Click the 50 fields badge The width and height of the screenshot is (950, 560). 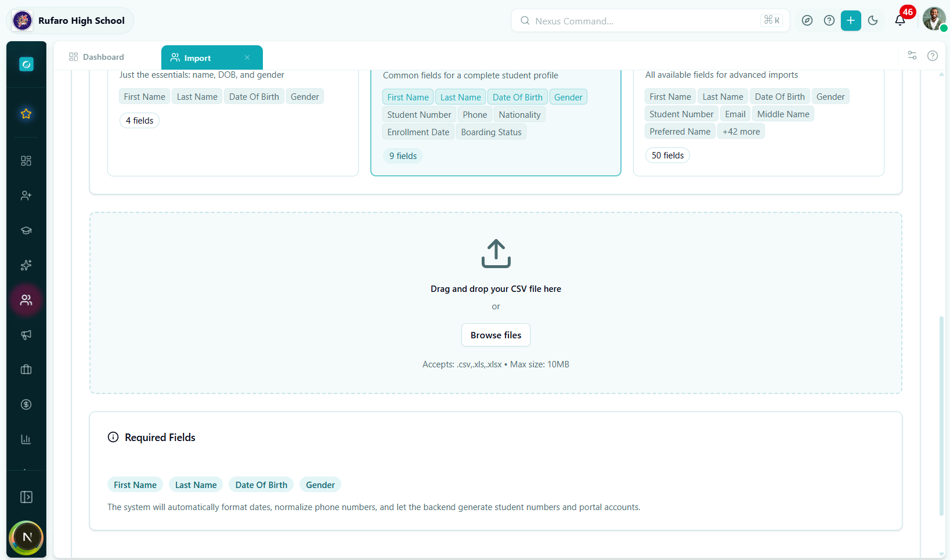point(667,156)
